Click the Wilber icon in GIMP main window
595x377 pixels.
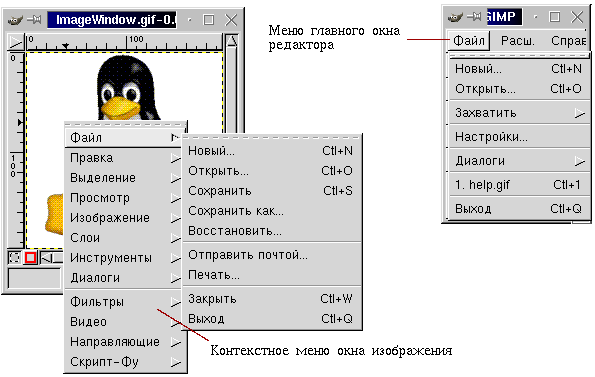click(x=455, y=17)
